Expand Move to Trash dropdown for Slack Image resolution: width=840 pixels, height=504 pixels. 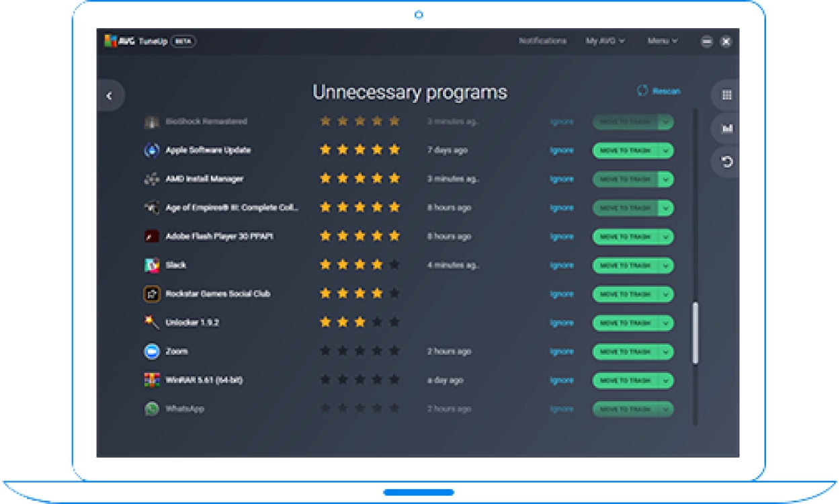click(665, 265)
